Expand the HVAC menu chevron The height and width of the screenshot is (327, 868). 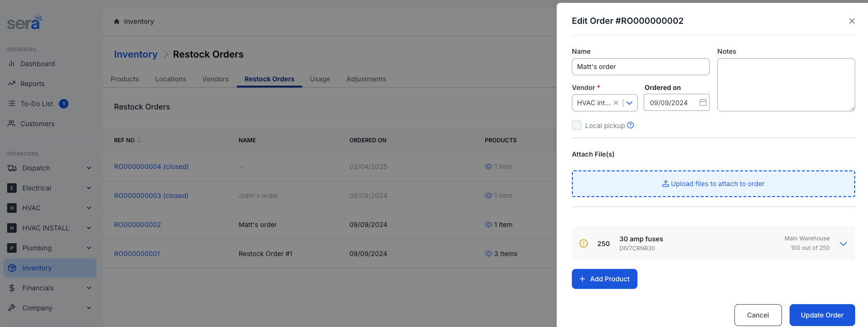(89, 208)
